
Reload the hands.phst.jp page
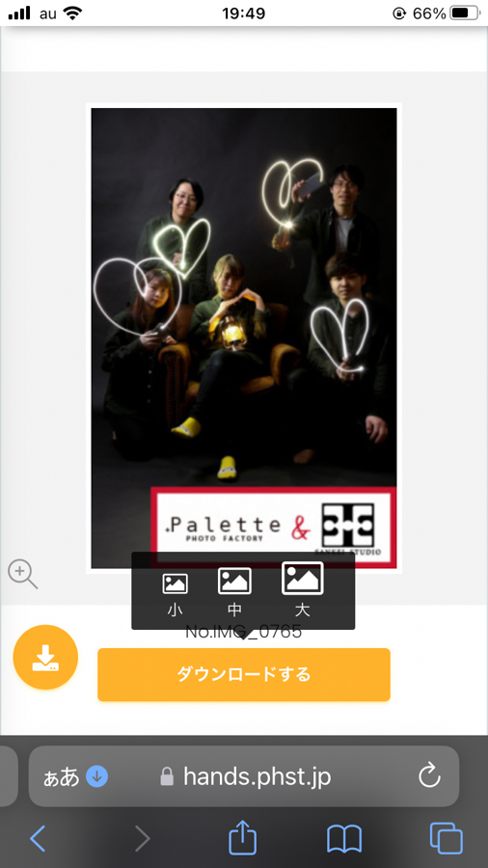(x=429, y=776)
